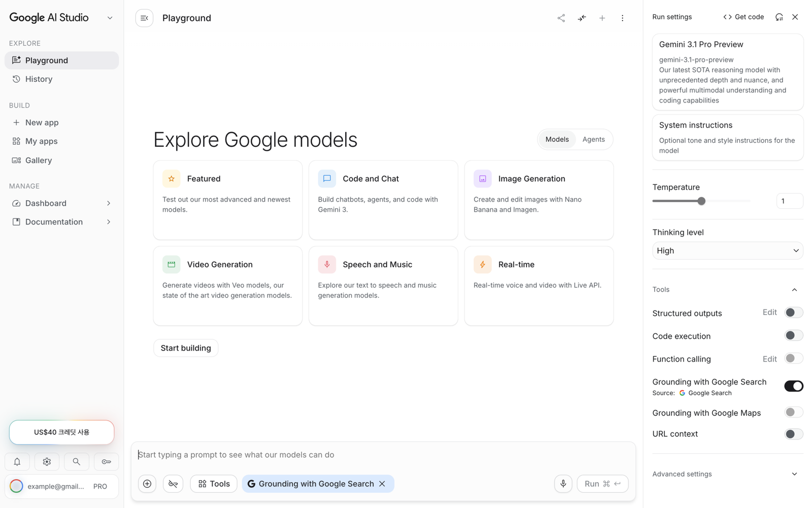Open the Real-time card
Image resolution: width=812 pixels, height=508 pixels.
coord(539,286)
